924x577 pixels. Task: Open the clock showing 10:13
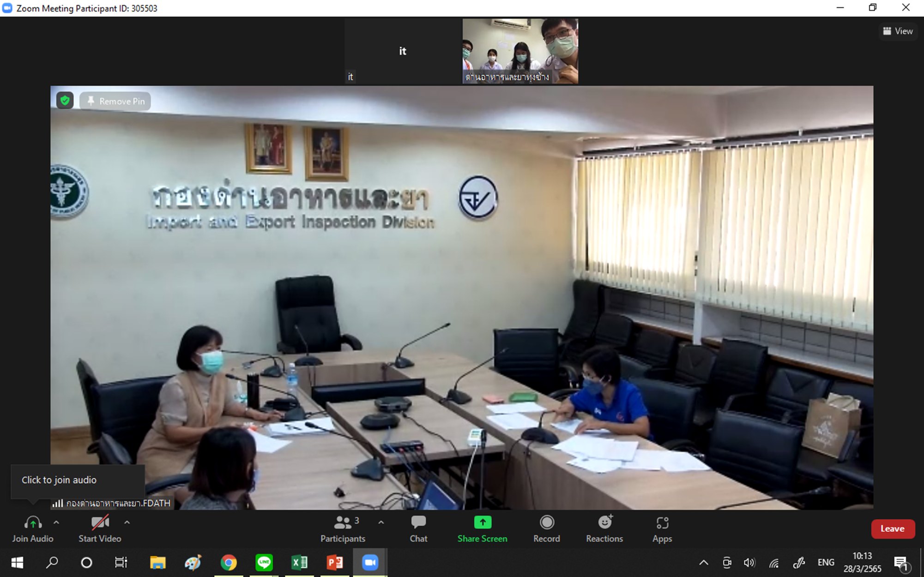(862, 563)
